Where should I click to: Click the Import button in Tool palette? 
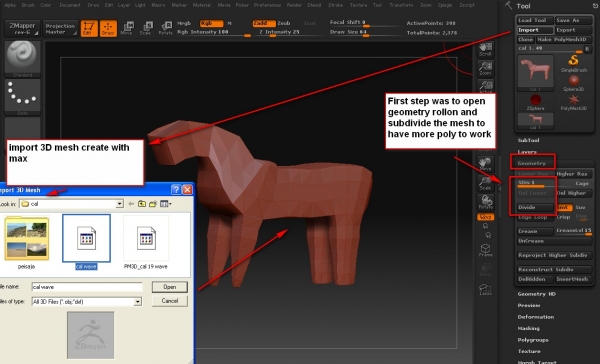pyautogui.click(x=535, y=30)
